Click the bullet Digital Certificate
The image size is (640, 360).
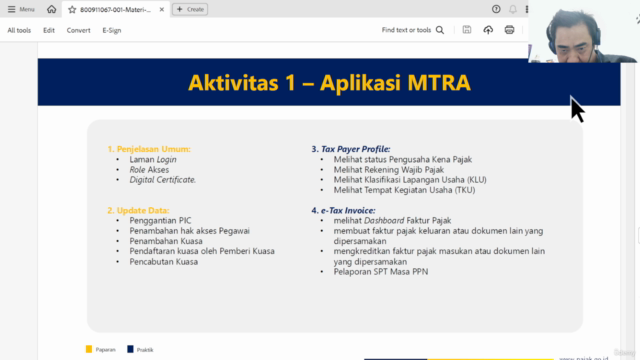pos(162,180)
